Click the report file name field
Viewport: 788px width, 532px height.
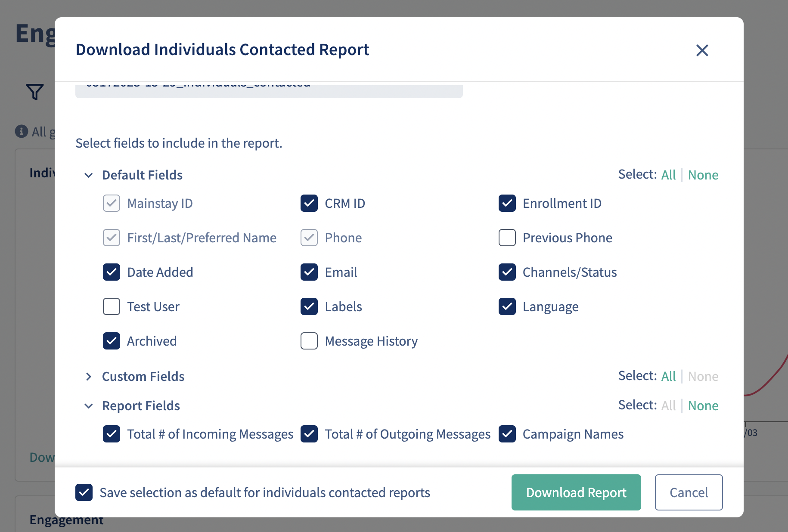[x=269, y=90]
